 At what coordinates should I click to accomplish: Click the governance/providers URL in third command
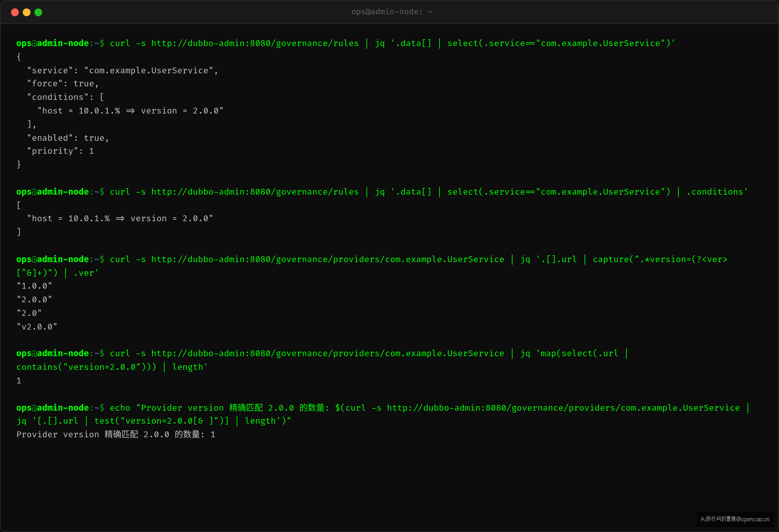[x=328, y=259]
